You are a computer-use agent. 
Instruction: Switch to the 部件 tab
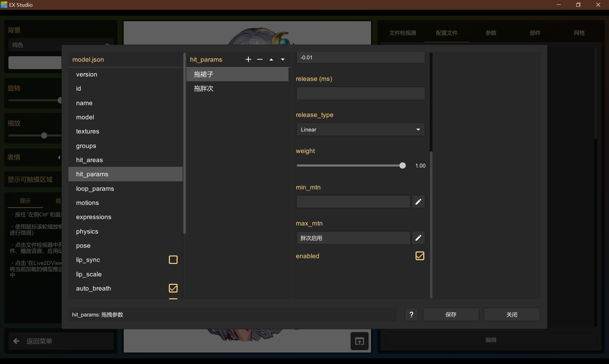tap(535, 33)
